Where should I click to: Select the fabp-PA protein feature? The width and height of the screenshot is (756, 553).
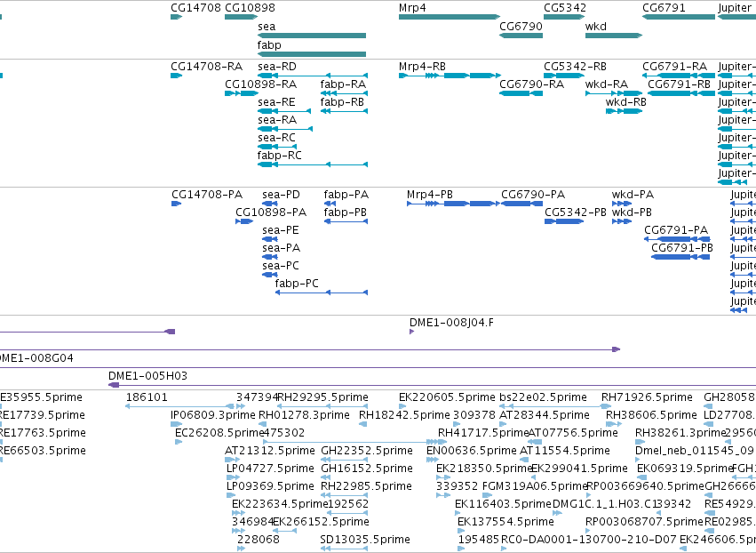(x=330, y=204)
